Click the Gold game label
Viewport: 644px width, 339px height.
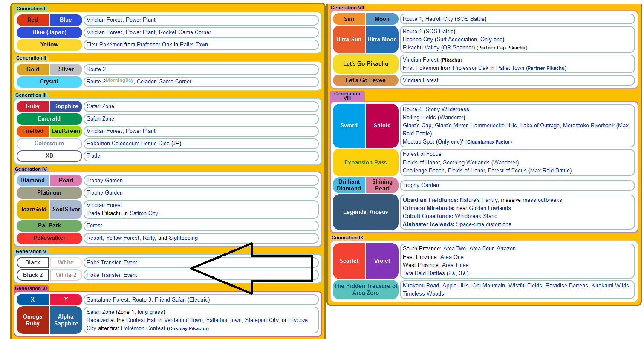click(33, 69)
